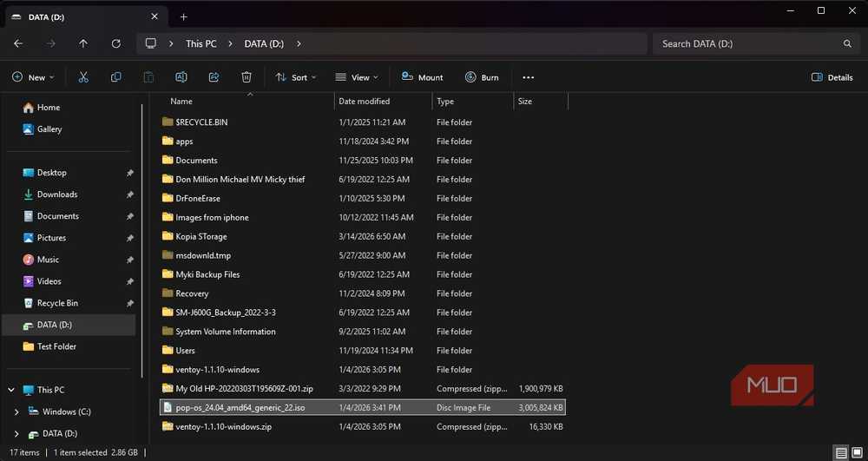Select pop-os_24.04_amd64_generic_22.iso file

pyautogui.click(x=363, y=408)
